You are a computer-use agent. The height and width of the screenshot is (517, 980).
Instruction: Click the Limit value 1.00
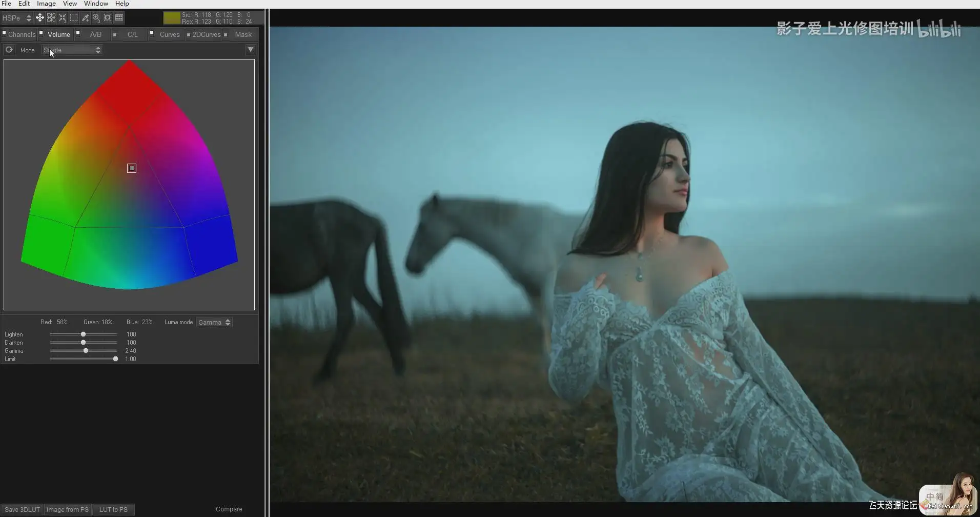[x=131, y=359]
